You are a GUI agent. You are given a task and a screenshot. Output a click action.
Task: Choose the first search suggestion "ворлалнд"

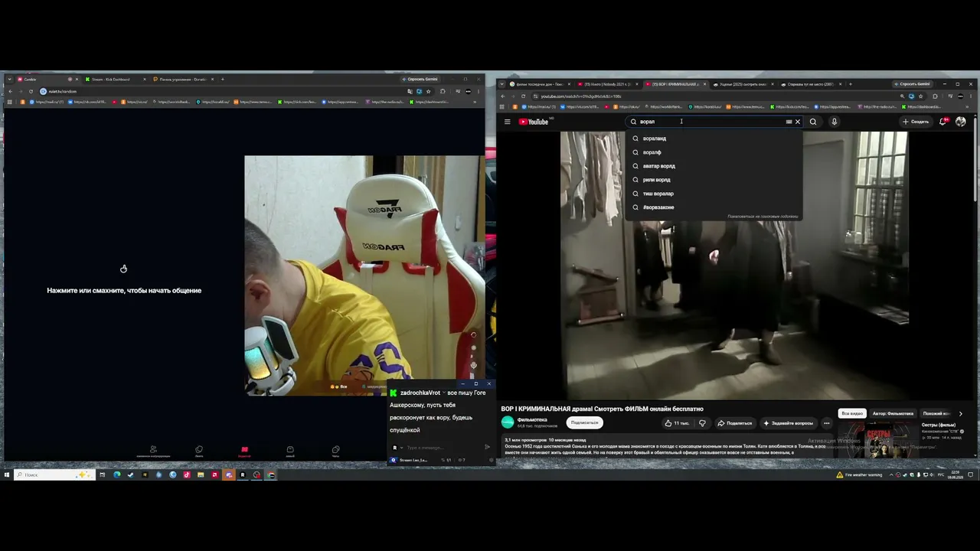point(714,139)
